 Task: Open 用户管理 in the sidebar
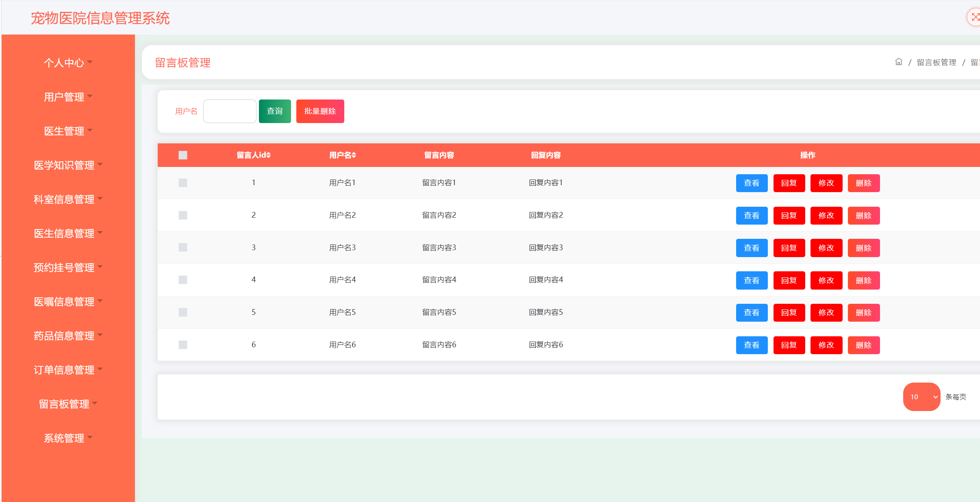coord(64,97)
